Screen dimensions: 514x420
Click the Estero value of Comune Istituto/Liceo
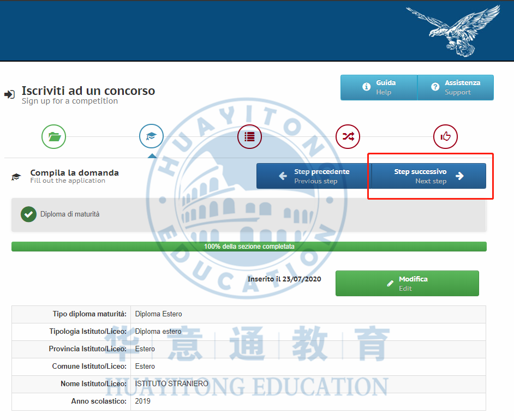click(145, 366)
